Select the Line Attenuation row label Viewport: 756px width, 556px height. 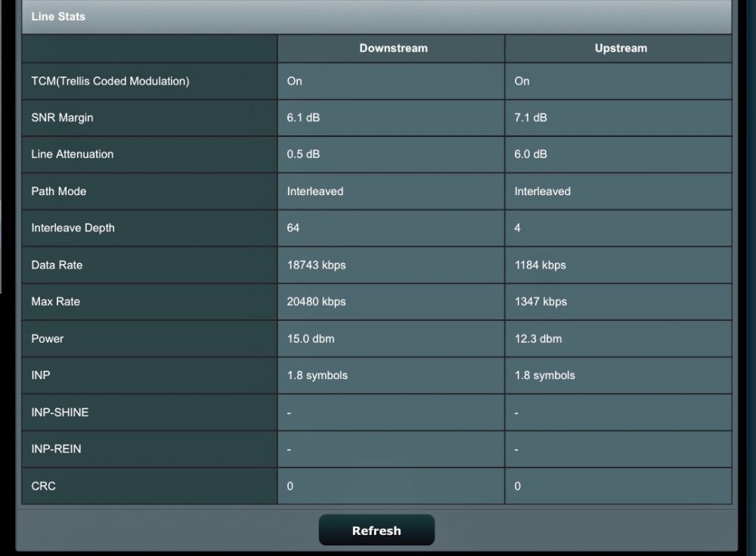(x=73, y=154)
